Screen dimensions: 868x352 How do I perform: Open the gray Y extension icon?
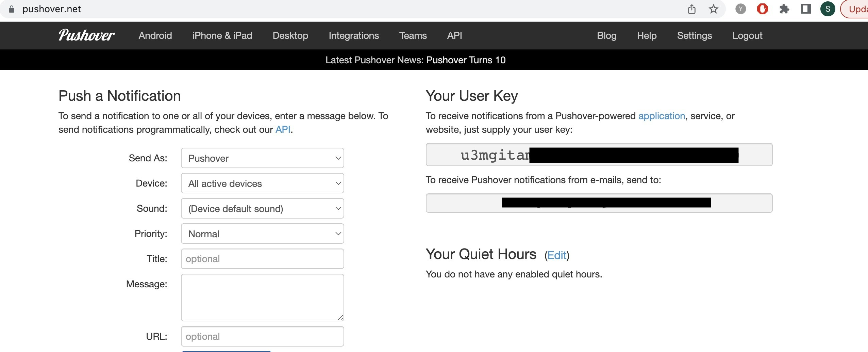(x=740, y=9)
